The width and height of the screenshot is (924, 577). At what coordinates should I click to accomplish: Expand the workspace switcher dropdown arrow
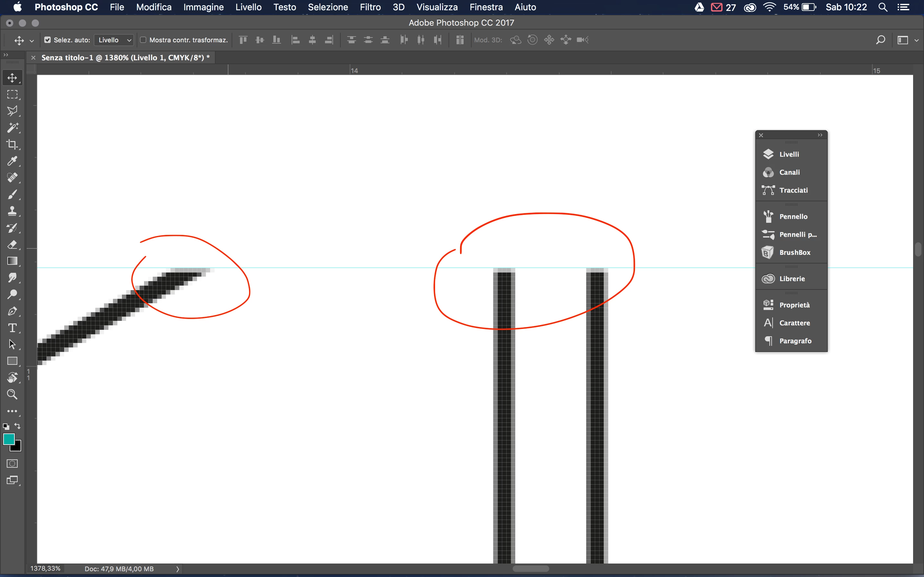[916, 40]
